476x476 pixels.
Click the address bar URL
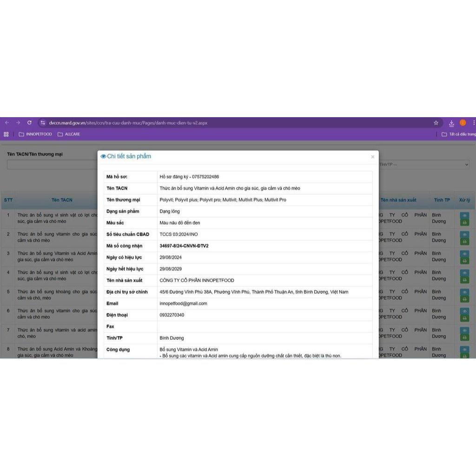click(128, 123)
